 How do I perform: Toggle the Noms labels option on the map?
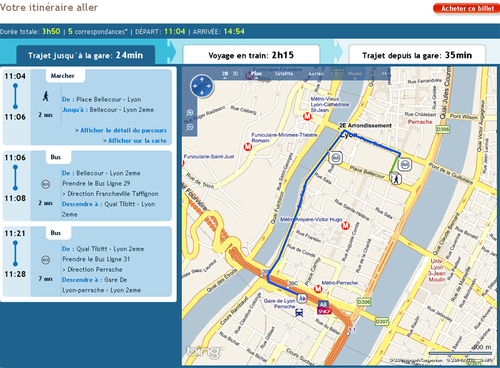click(x=355, y=73)
